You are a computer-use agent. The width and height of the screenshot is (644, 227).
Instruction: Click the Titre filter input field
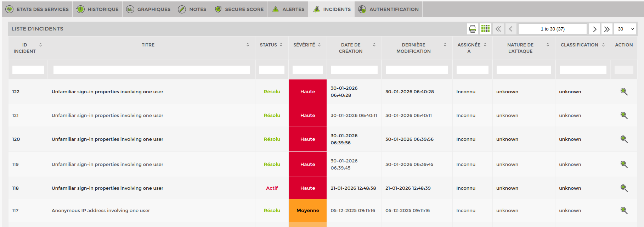click(x=151, y=70)
